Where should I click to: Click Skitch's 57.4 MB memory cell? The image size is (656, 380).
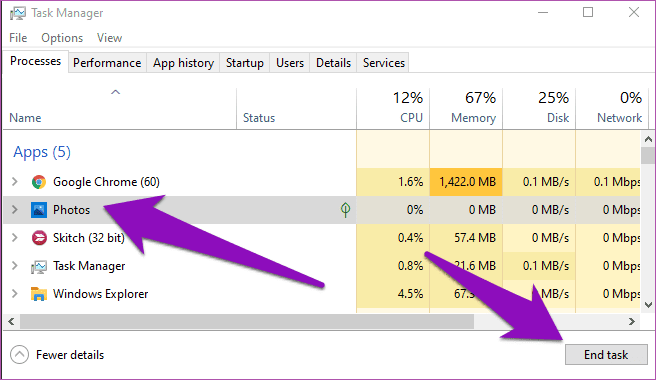click(x=466, y=238)
